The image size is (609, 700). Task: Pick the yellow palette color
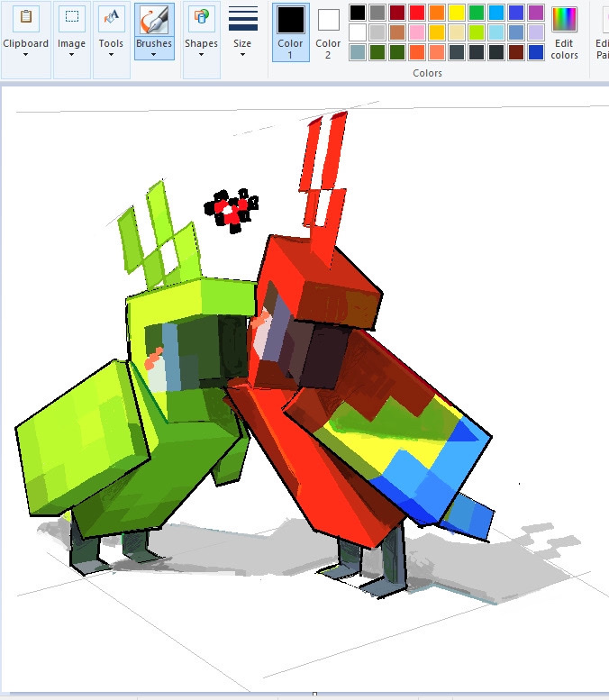tap(457, 13)
